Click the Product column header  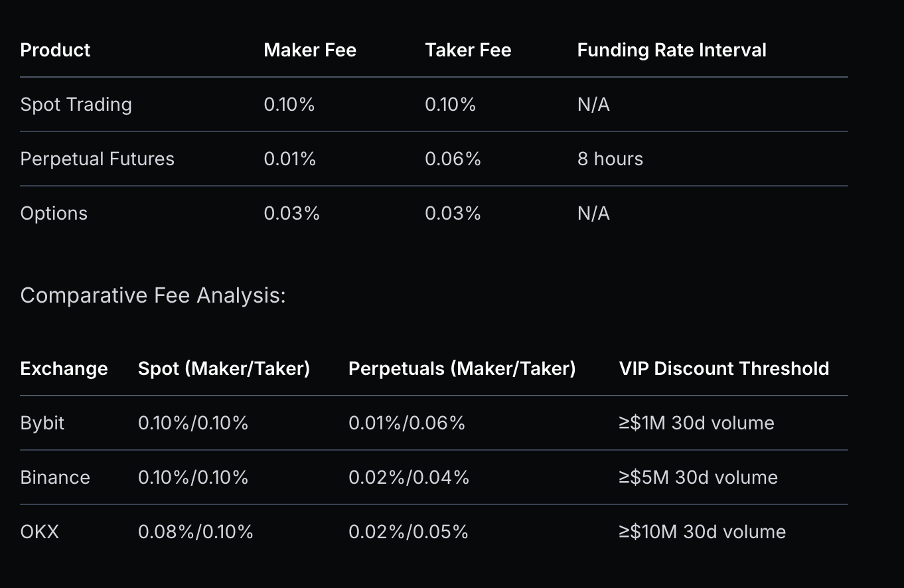point(55,50)
